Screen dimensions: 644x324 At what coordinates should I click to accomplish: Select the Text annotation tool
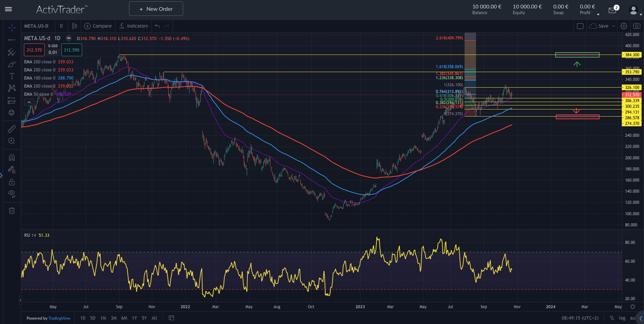12,76
